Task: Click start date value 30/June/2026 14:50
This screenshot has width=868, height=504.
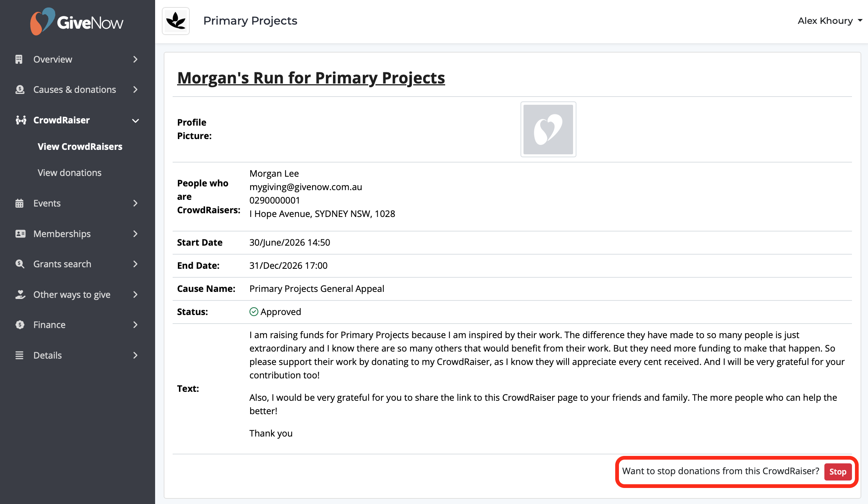Action: click(290, 242)
